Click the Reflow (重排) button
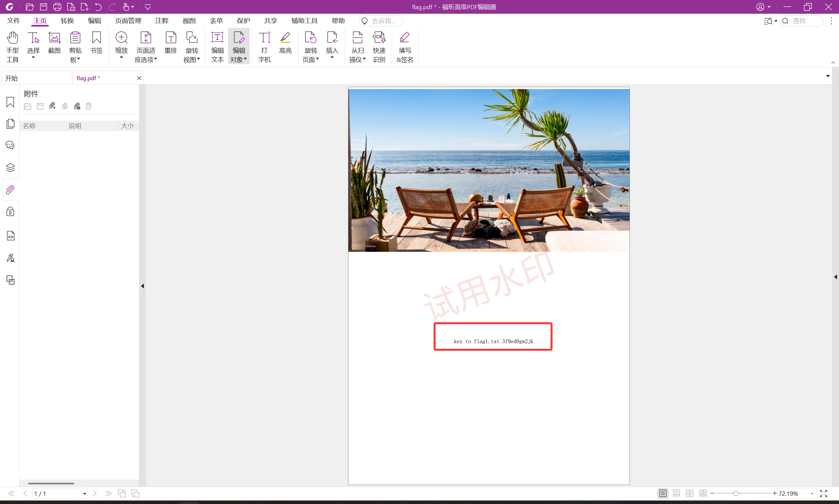The image size is (839, 504). (171, 43)
